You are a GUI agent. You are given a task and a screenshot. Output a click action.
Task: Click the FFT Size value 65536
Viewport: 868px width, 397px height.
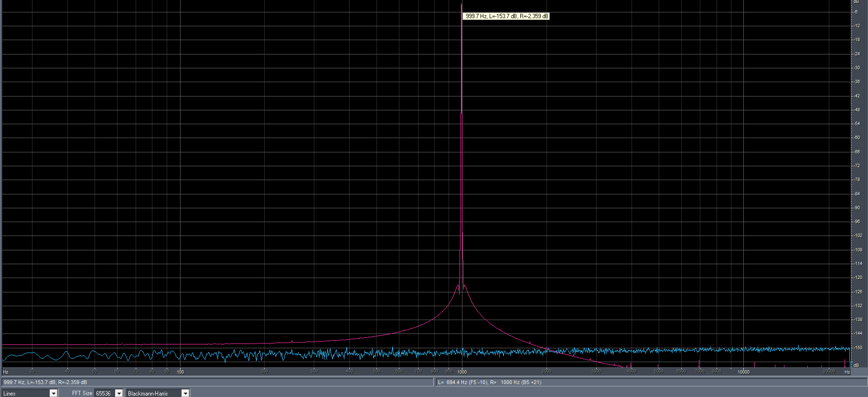tap(105, 393)
